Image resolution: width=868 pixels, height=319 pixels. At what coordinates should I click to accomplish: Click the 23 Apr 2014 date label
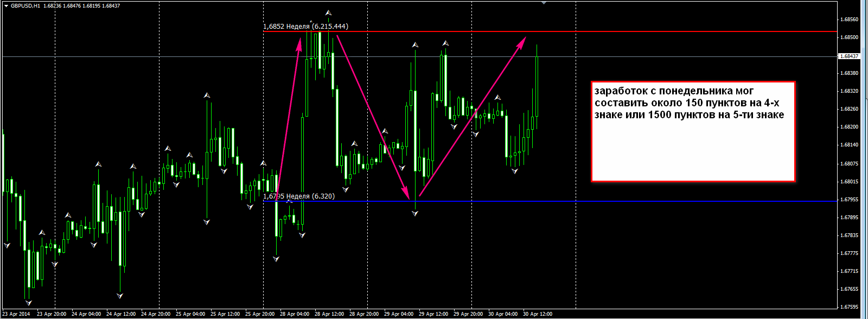tap(16, 314)
